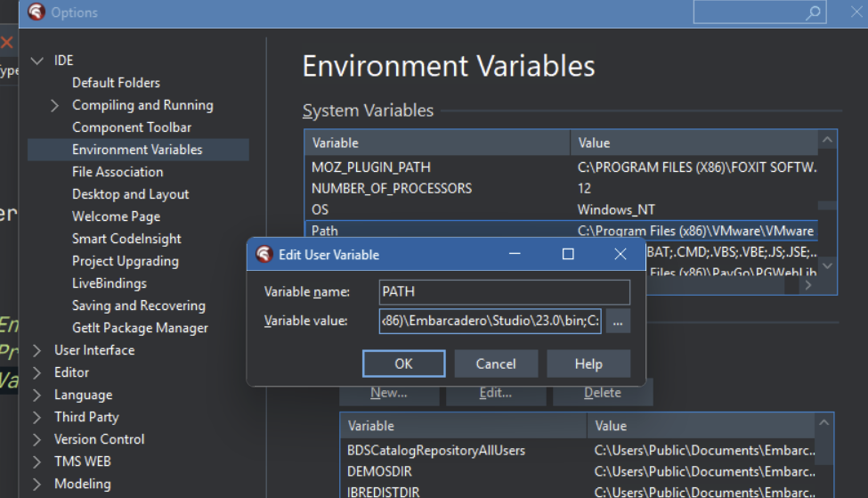Click the lower table Variable column header
Image resolution: width=868 pixels, height=498 pixels.
(464, 426)
